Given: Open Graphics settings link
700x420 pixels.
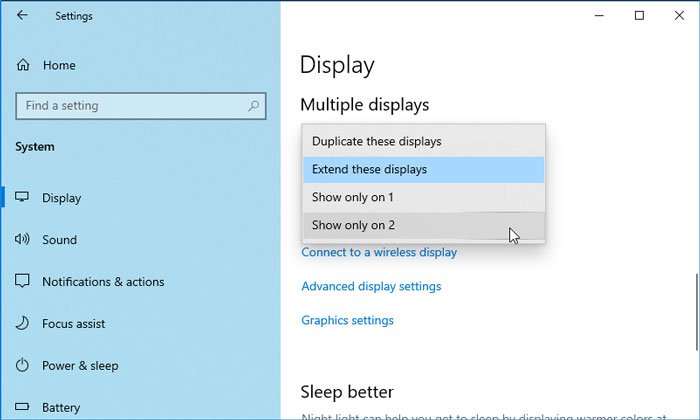Looking at the screenshot, I should (x=347, y=320).
